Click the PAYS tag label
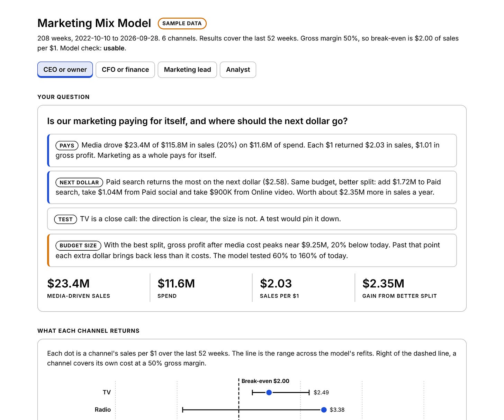The height and width of the screenshot is (420, 504). 67,145
